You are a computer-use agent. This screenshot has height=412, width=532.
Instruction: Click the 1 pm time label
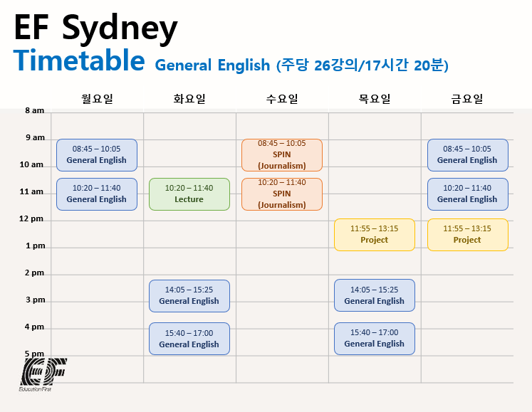pyautogui.click(x=36, y=245)
